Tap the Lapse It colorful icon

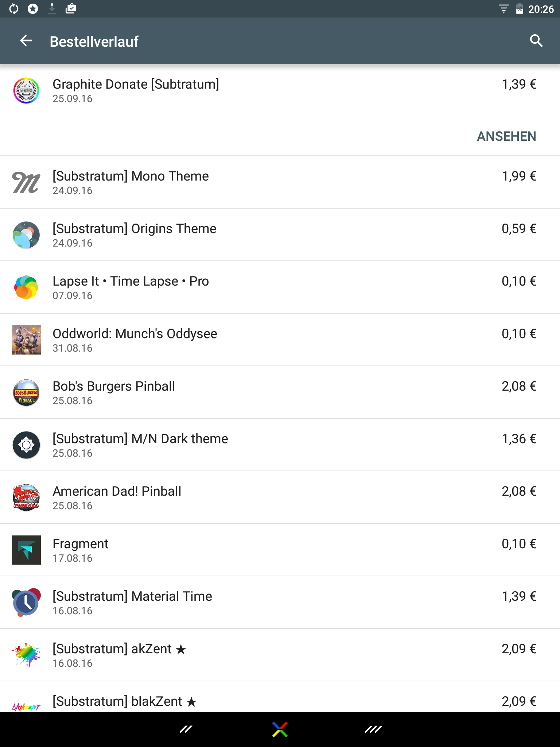pos(26,287)
